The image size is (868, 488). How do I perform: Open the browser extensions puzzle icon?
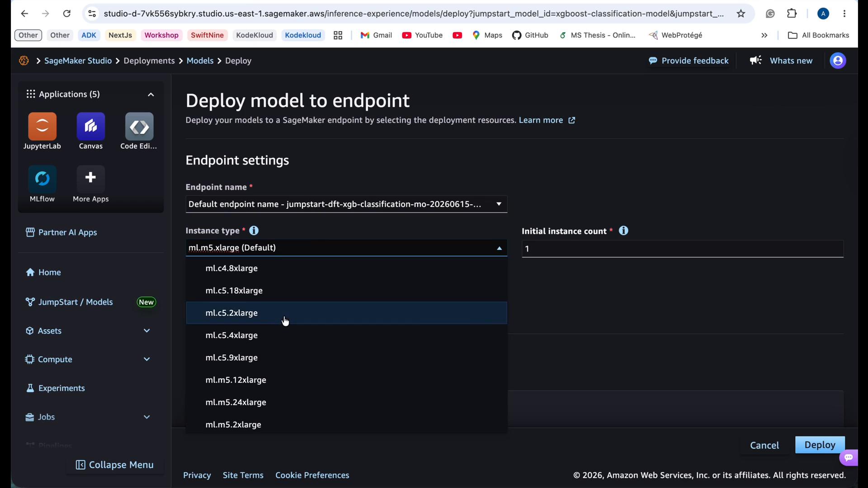pos(792,14)
